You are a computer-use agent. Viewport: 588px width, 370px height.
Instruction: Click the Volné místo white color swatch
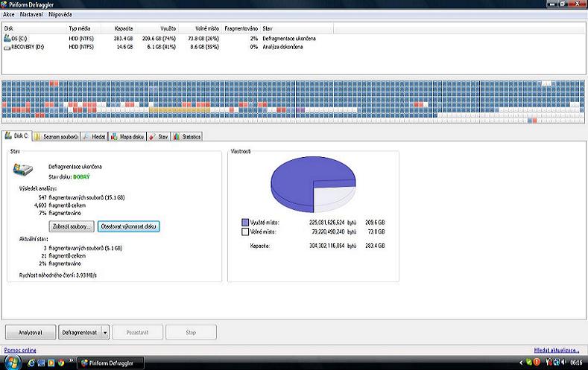click(x=245, y=232)
